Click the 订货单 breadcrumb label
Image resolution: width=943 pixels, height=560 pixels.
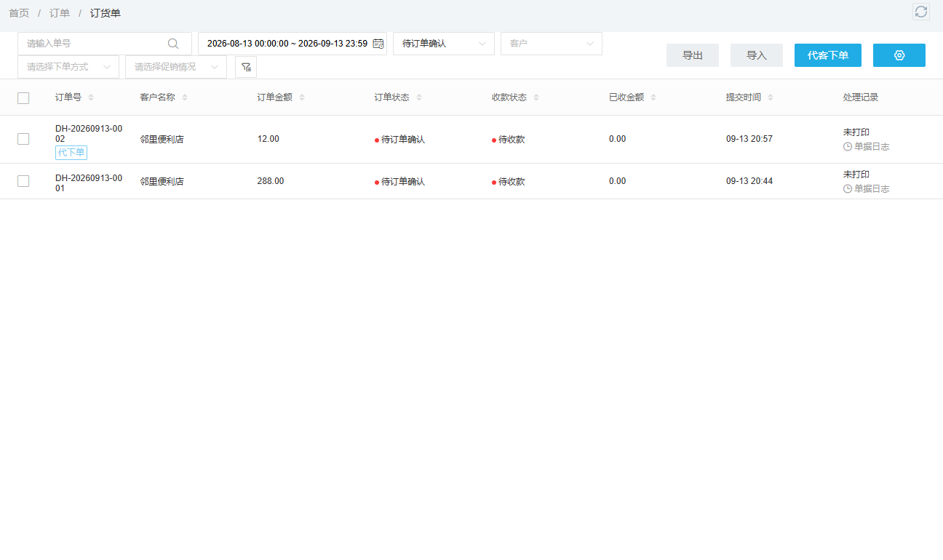click(x=106, y=13)
